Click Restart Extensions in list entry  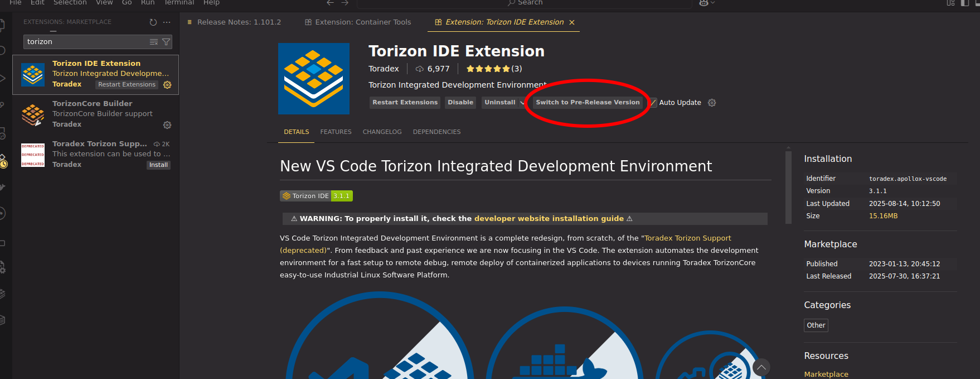(127, 85)
